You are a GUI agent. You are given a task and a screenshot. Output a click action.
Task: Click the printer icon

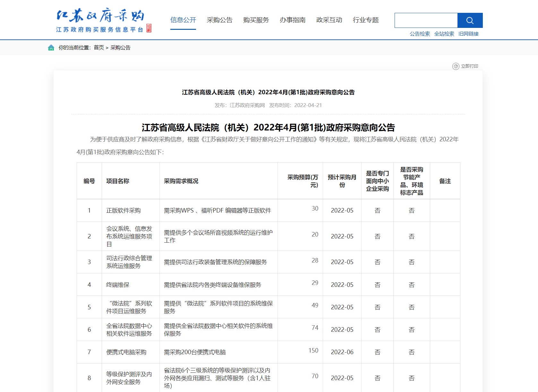pos(456,66)
